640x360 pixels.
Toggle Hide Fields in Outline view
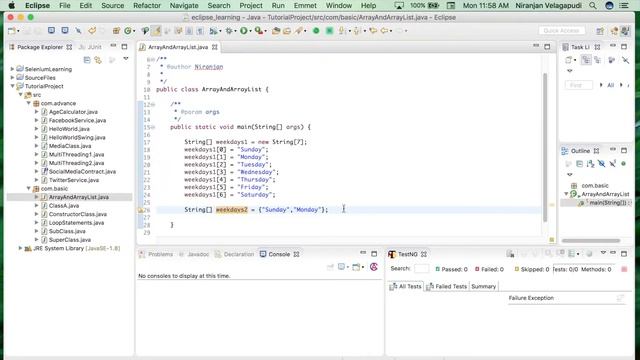[602, 164]
